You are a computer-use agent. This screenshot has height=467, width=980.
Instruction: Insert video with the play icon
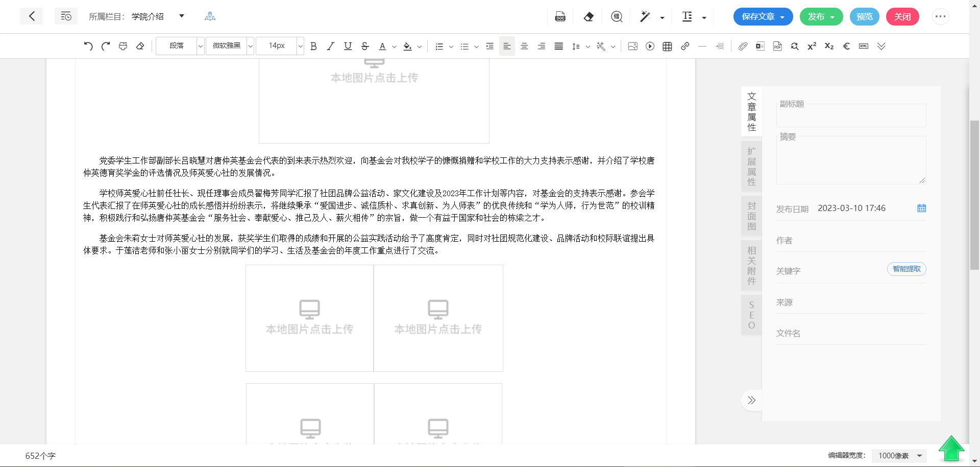(x=650, y=46)
